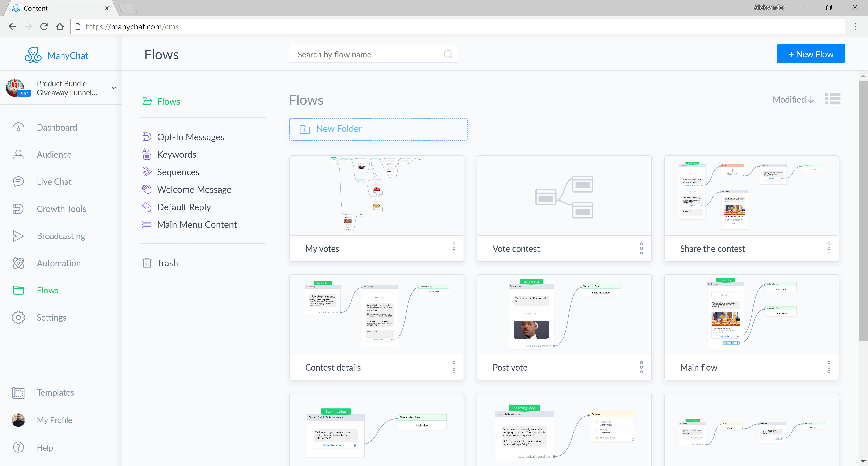The width and height of the screenshot is (868, 466).
Task: Click the Search by flow name field
Action: 373,54
